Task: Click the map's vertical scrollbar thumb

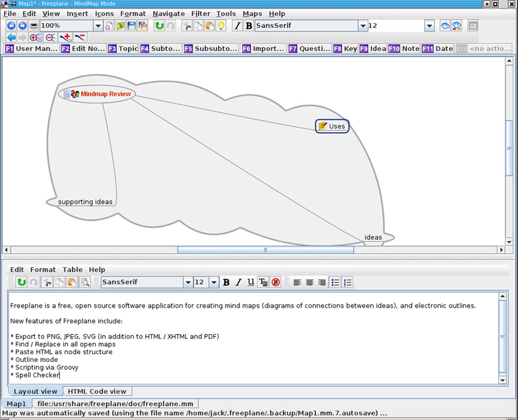Action: click(x=509, y=148)
